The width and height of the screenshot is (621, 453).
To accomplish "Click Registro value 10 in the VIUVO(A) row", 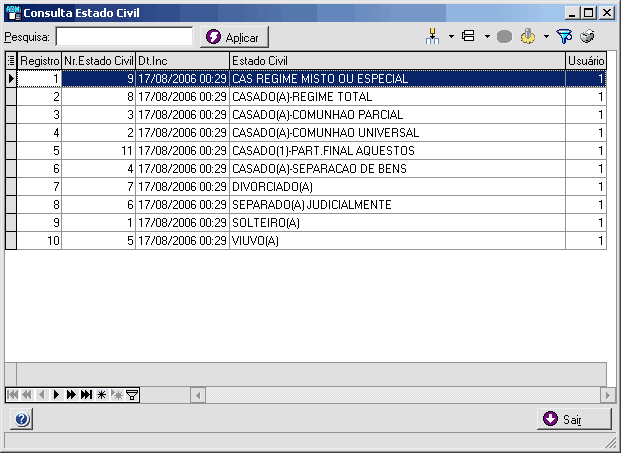I will 39,241.
